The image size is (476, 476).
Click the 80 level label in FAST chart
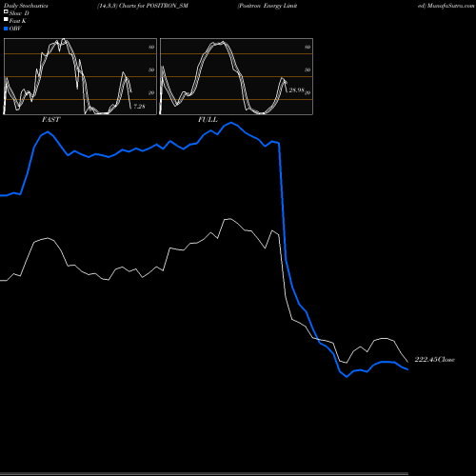[151, 47]
